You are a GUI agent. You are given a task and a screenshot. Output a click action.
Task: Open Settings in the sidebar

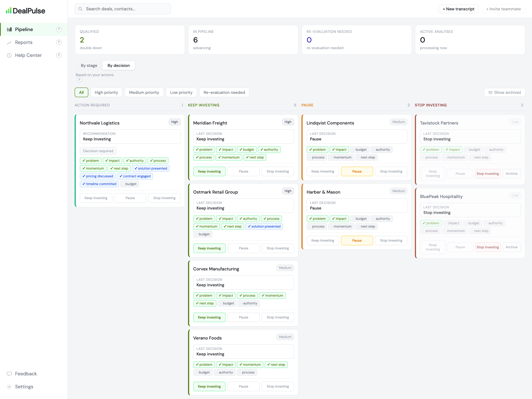click(x=34, y=387)
